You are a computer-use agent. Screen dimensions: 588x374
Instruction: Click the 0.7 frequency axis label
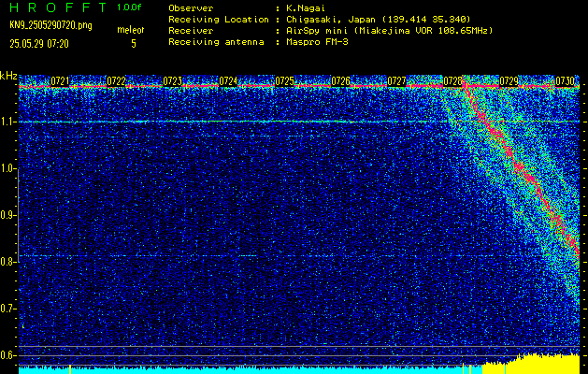pos(8,309)
